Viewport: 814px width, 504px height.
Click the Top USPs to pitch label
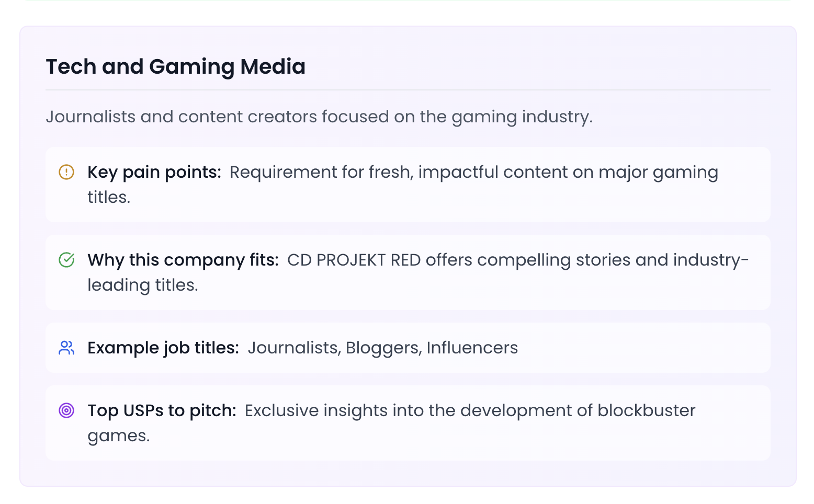[x=162, y=410]
